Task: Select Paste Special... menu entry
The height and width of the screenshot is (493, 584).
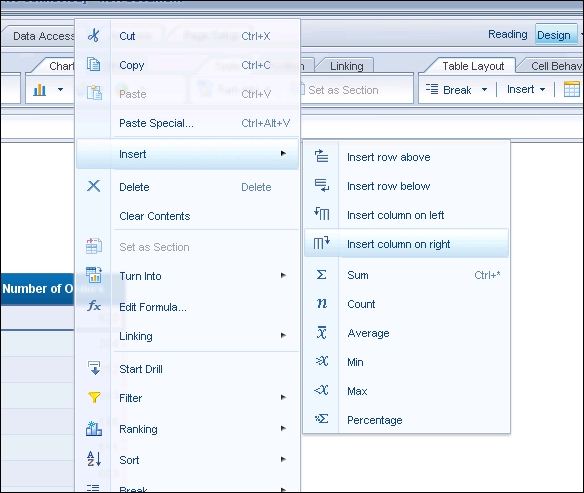Action: pyautogui.click(x=187, y=123)
